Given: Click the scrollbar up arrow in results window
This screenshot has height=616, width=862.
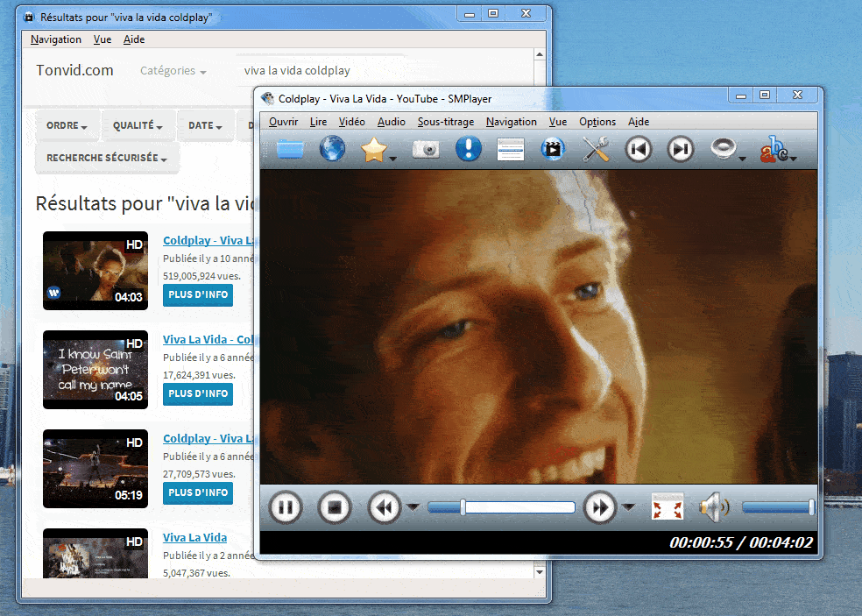Looking at the screenshot, I should click(540, 54).
